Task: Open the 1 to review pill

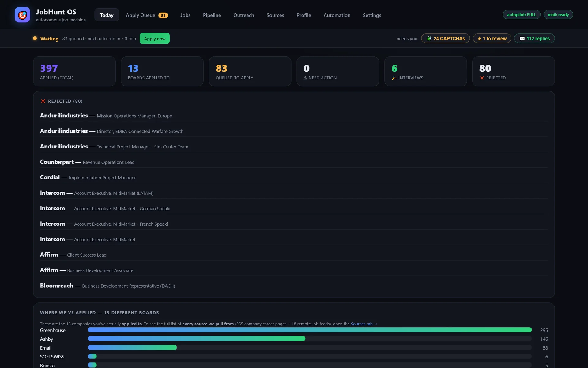Action: 492,38
